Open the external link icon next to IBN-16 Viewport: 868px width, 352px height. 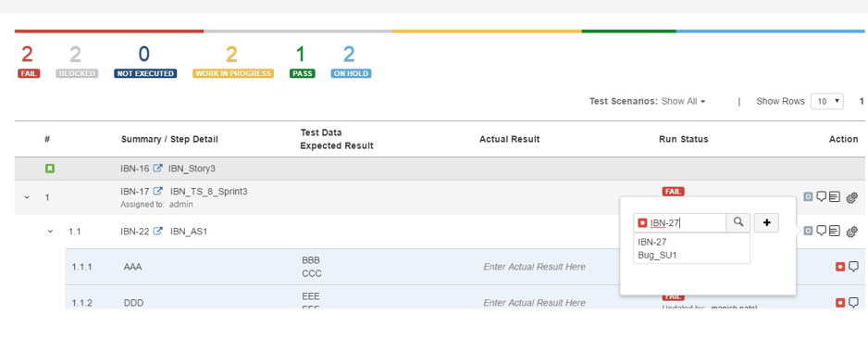(157, 168)
